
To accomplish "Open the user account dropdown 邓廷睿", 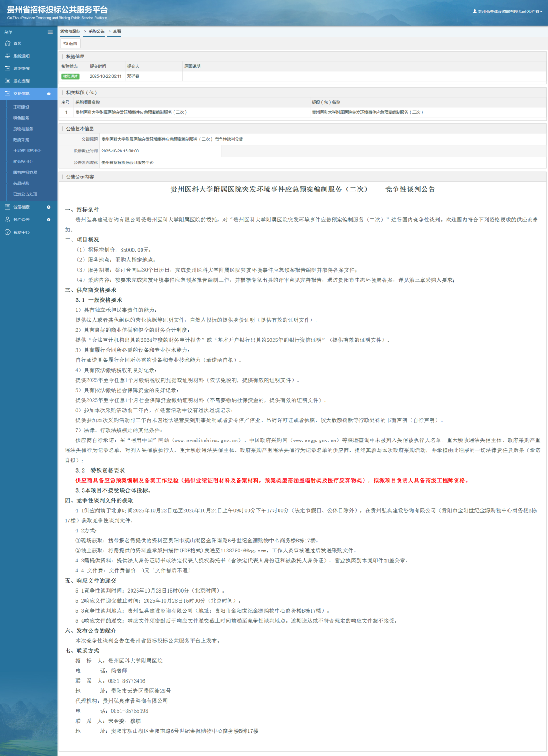I will [x=507, y=11].
